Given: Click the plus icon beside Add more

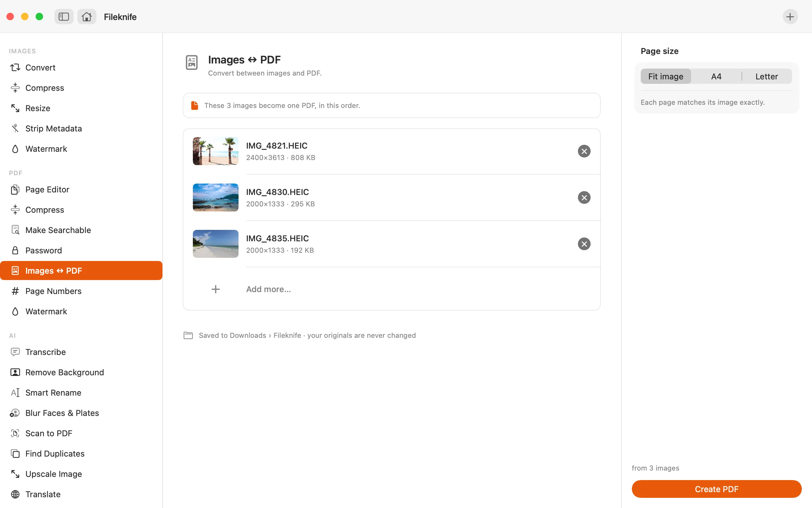Looking at the screenshot, I should coord(216,289).
